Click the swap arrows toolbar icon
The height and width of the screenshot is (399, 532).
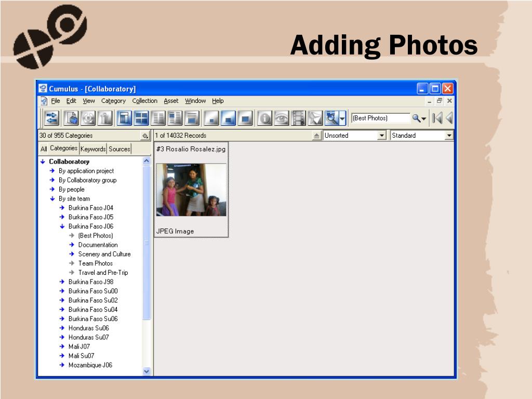point(51,118)
